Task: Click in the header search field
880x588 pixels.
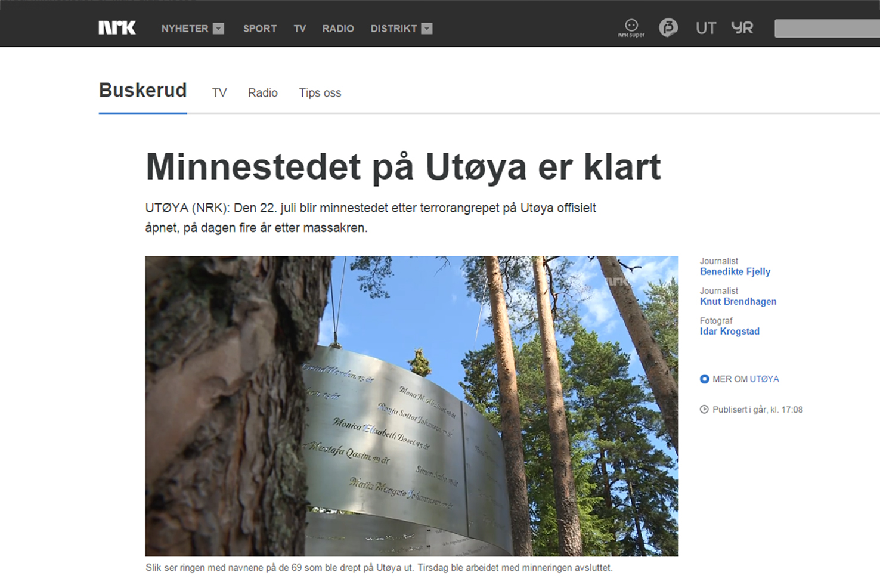Action: [x=826, y=29]
